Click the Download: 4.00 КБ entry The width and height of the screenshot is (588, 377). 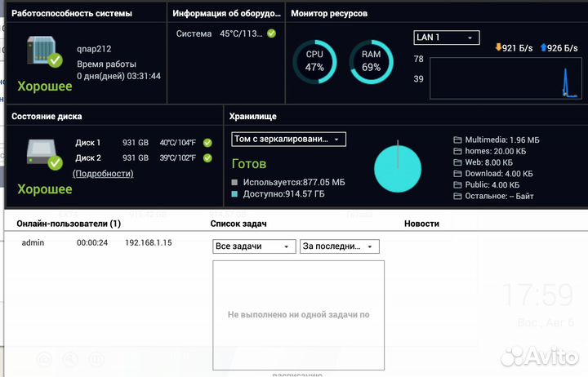coord(499,174)
